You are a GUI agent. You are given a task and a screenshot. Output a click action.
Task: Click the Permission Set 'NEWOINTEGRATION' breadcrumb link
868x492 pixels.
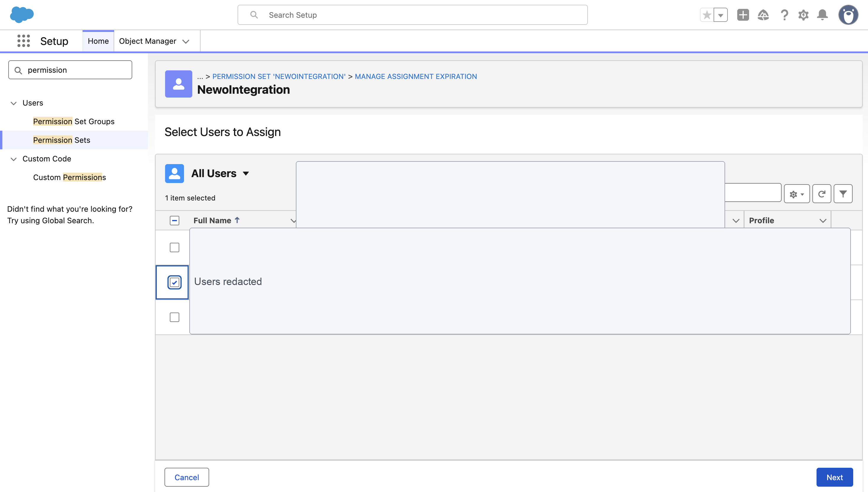pos(279,76)
